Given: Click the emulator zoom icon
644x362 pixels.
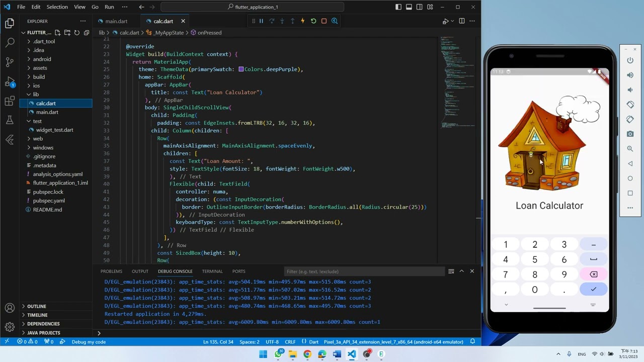Looking at the screenshot, I should pos(630,149).
